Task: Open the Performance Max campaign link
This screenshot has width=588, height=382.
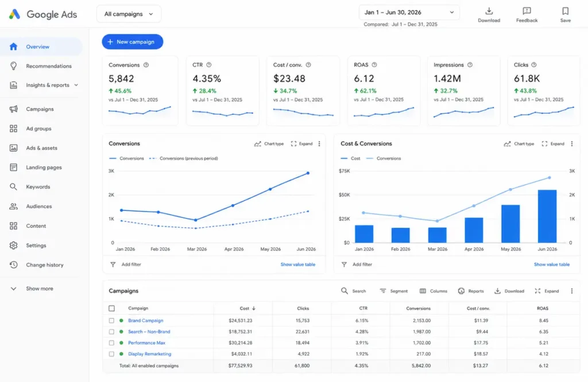Action: coord(146,343)
